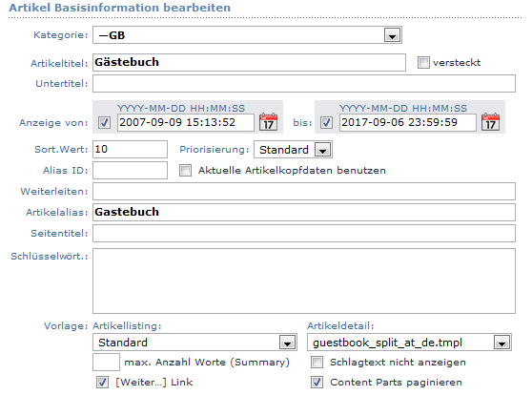Viewport: 532px width, 395px height.
Task: Enable Schlagtext nicht anzeigen option
Action: click(317, 362)
